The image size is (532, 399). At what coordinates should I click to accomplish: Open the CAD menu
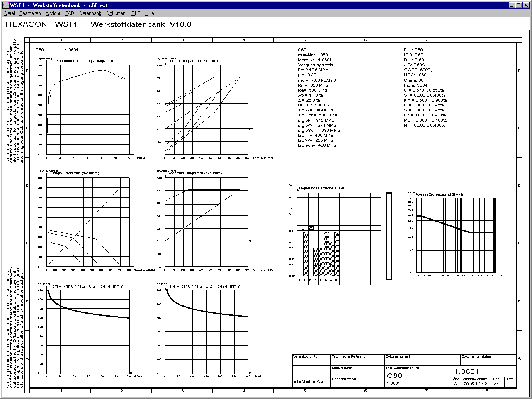click(69, 13)
